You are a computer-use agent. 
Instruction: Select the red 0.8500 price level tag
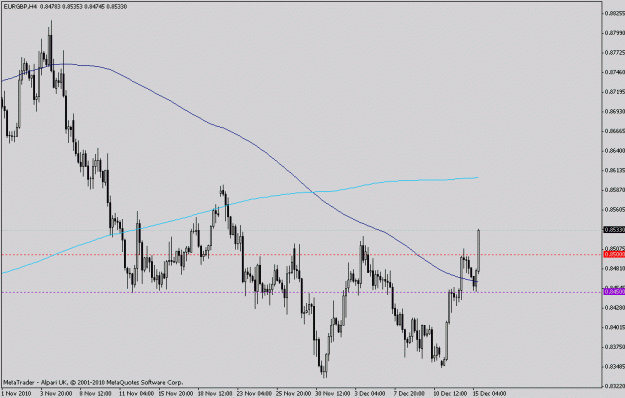pyautogui.click(x=614, y=254)
